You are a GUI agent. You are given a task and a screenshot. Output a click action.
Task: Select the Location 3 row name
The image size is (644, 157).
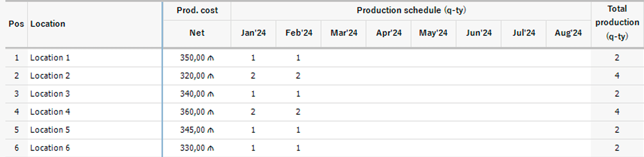pos(50,94)
